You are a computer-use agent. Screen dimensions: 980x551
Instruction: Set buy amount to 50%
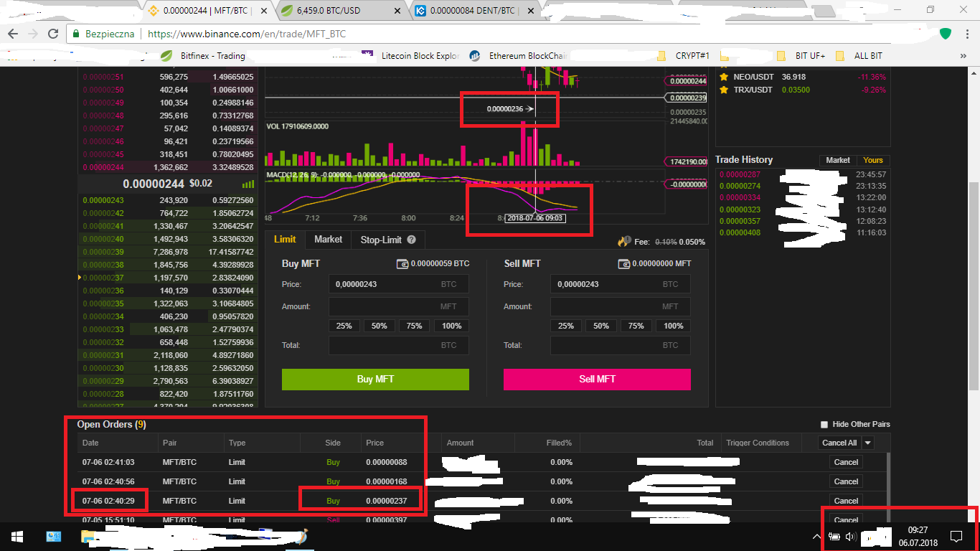[x=380, y=326]
